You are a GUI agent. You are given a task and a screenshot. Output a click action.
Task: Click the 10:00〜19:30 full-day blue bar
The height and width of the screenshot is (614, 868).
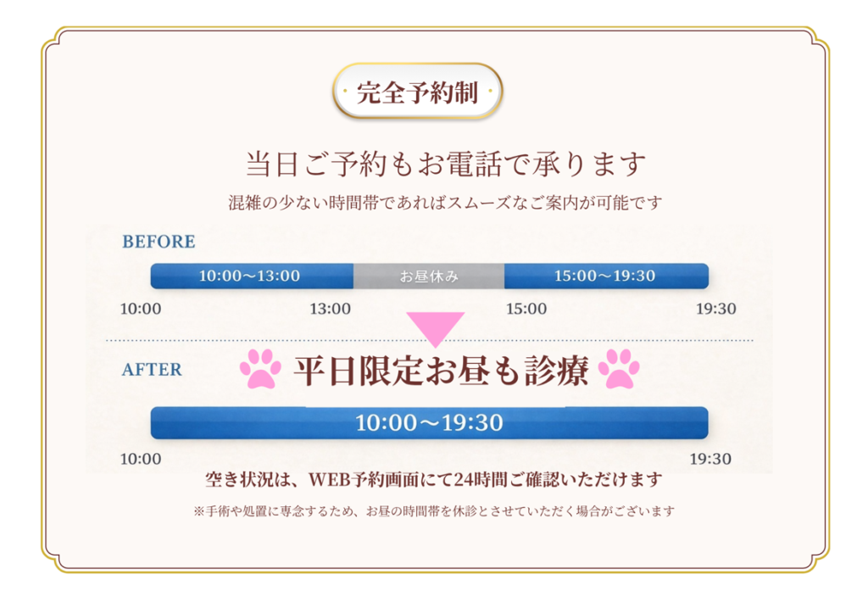coord(429,422)
